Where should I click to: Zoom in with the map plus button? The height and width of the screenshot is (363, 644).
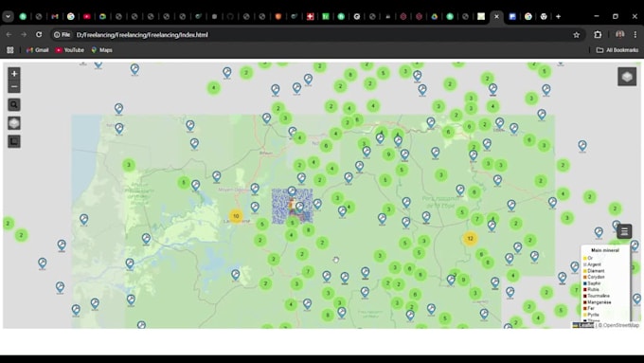pyautogui.click(x=14, y=74)
